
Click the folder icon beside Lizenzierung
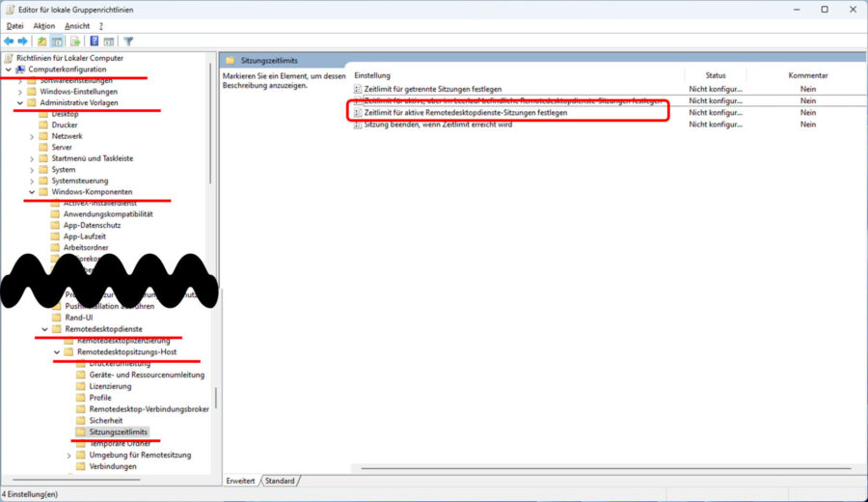pyautogui.click(x=81, y=386)
